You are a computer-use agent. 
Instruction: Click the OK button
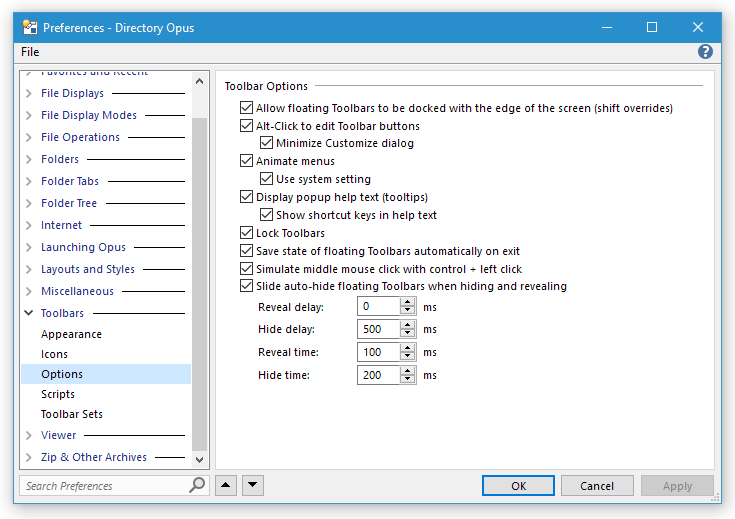pos(518,486)
